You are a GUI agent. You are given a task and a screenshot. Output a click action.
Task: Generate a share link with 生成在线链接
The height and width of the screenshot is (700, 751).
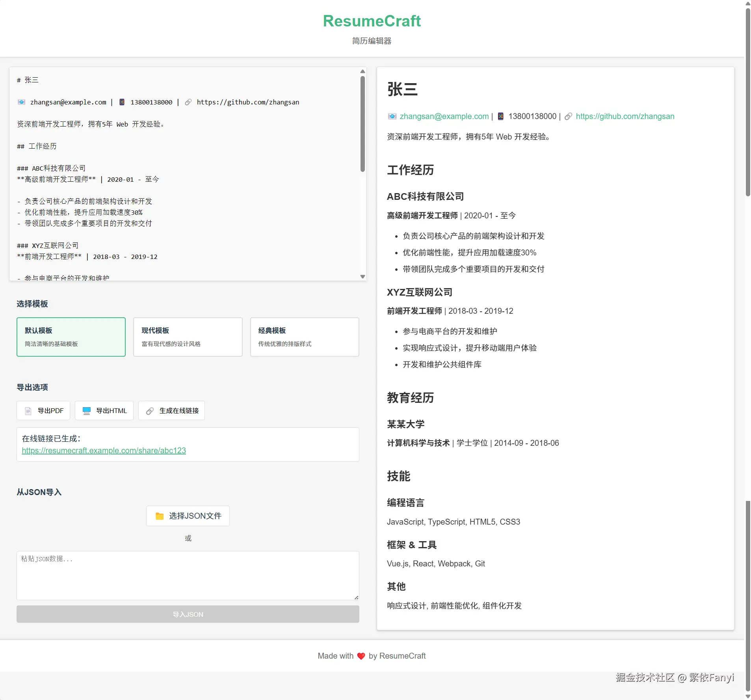(x=171, y=411)
